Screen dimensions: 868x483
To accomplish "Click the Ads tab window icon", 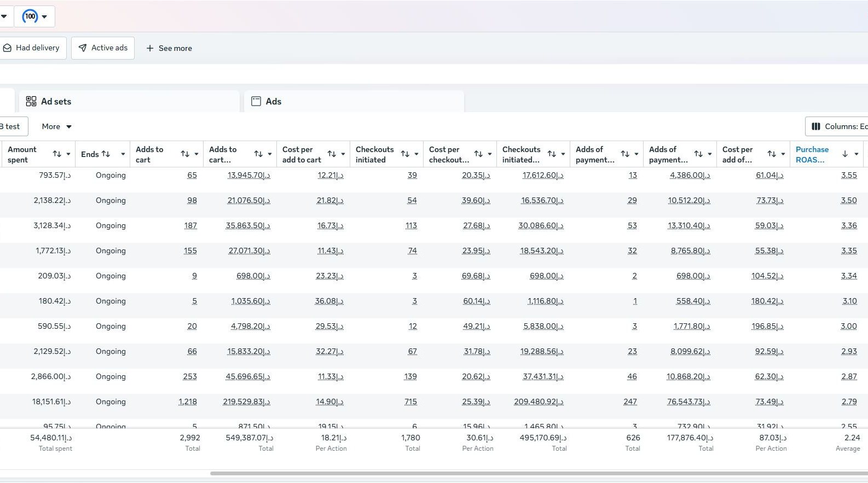I will pyautogui.click(x=256, y=101).
